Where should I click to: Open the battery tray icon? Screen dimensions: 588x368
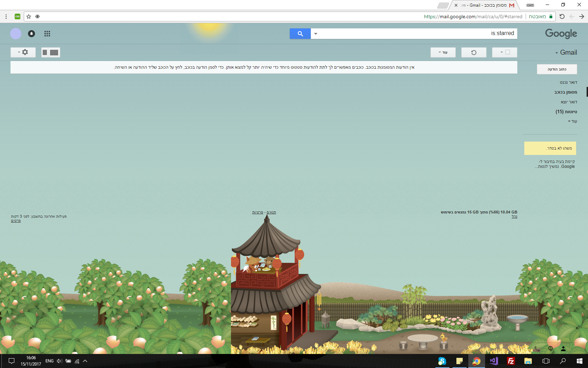(68, 361)
